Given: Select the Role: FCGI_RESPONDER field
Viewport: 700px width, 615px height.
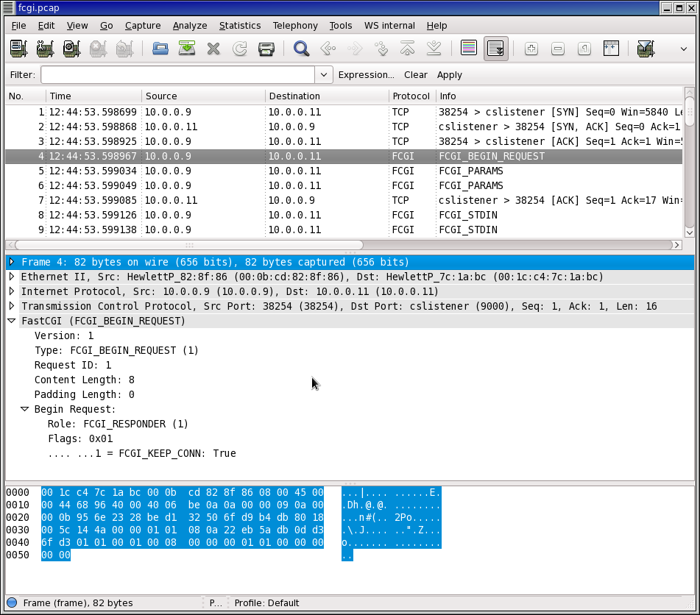Looking at the screenshot, I should point(118,424).
